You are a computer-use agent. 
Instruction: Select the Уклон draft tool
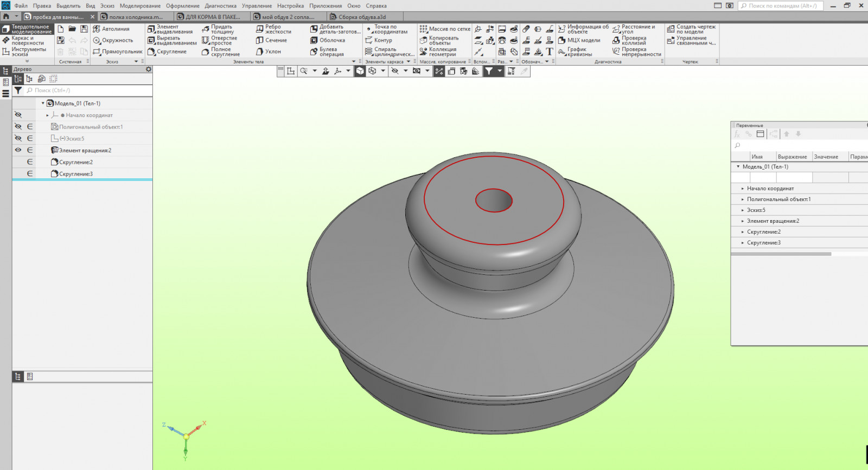tap(269, 51)
